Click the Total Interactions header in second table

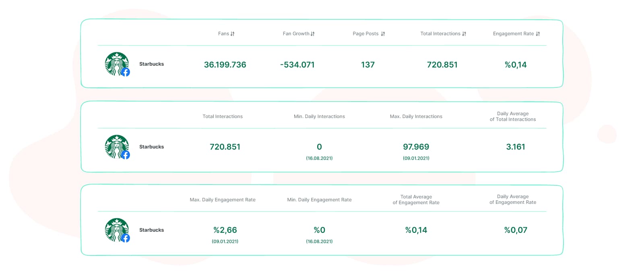(223, 116)
